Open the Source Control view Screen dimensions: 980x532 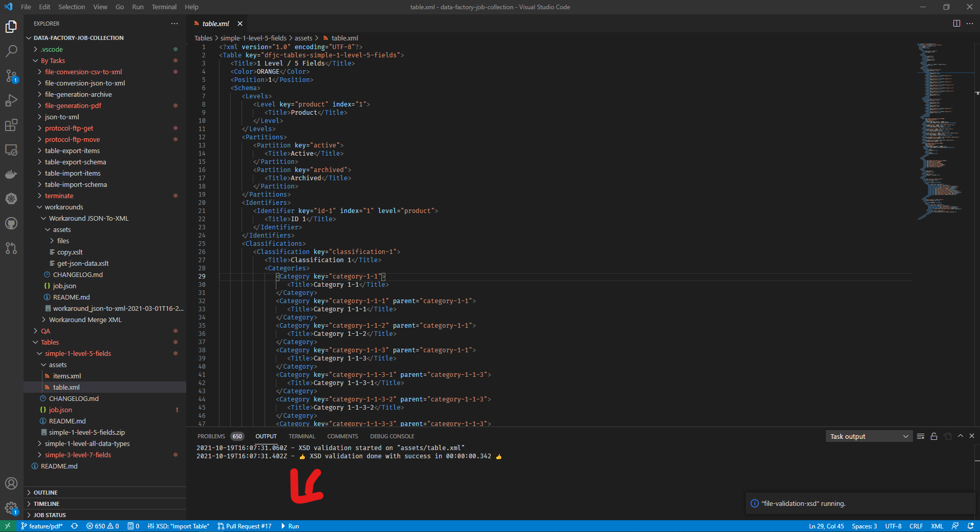(11, 76)
